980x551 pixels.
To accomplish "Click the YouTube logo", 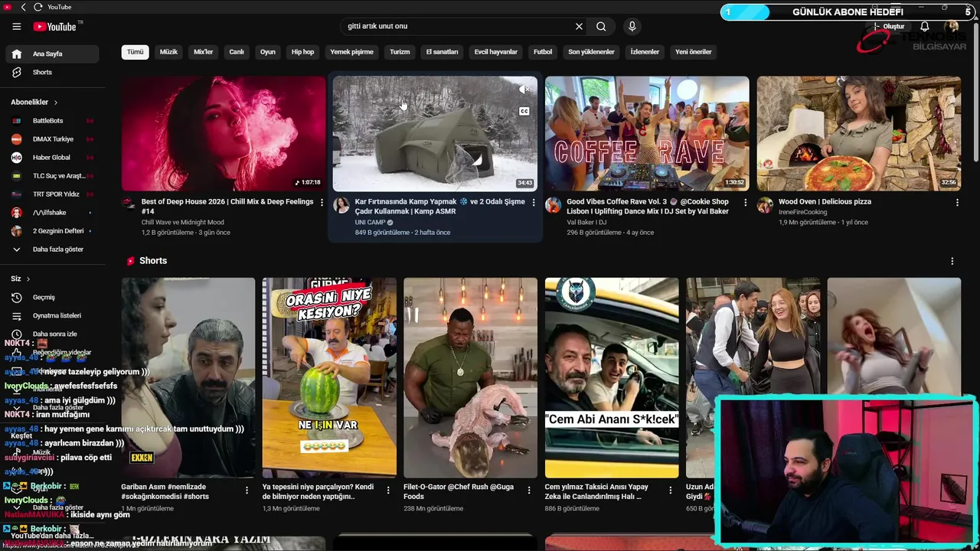I will 55,27.
